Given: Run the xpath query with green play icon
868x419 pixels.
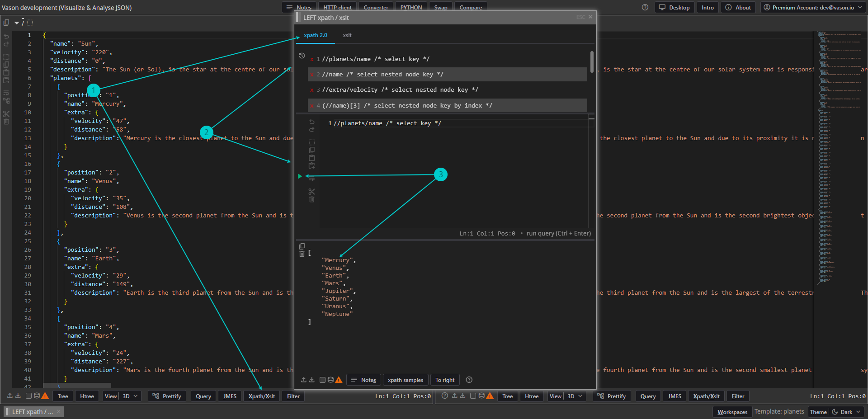Looking at the screenshot, I should [300, 176].
